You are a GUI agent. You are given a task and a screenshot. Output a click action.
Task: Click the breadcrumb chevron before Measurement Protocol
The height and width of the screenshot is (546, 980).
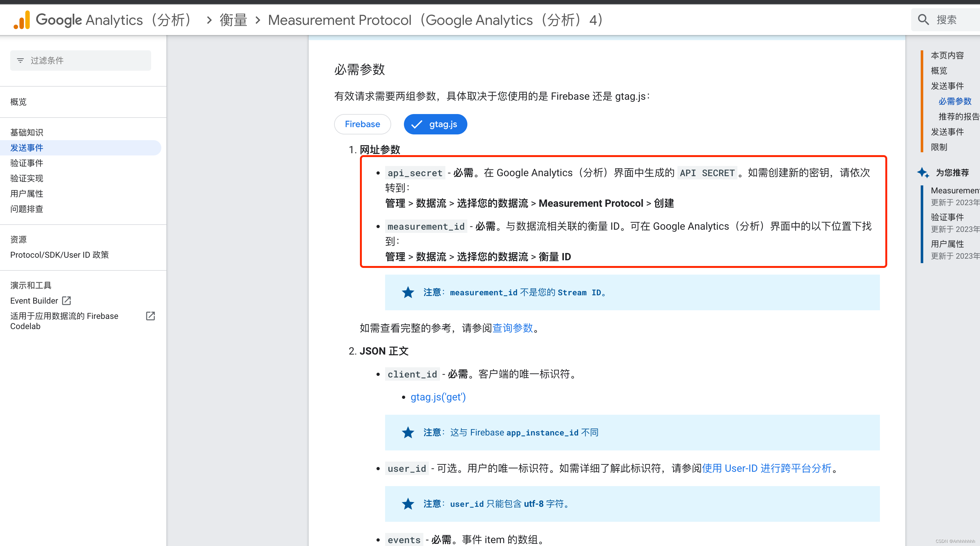[258, 20]
